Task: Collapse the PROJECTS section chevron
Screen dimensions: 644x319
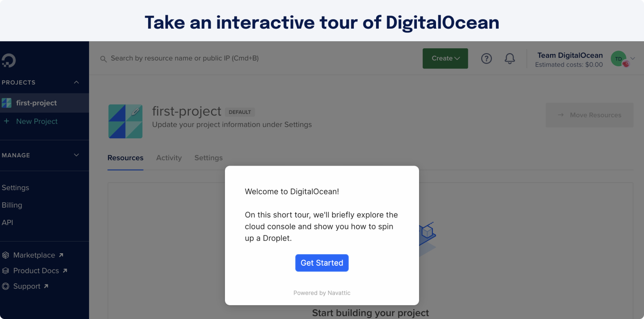Action: pos(76,82)
